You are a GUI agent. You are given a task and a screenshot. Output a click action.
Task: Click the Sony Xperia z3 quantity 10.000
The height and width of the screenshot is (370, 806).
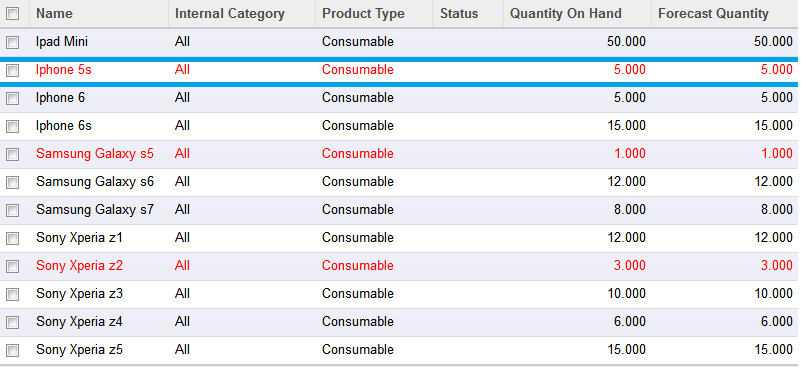[x=626, y=294]
